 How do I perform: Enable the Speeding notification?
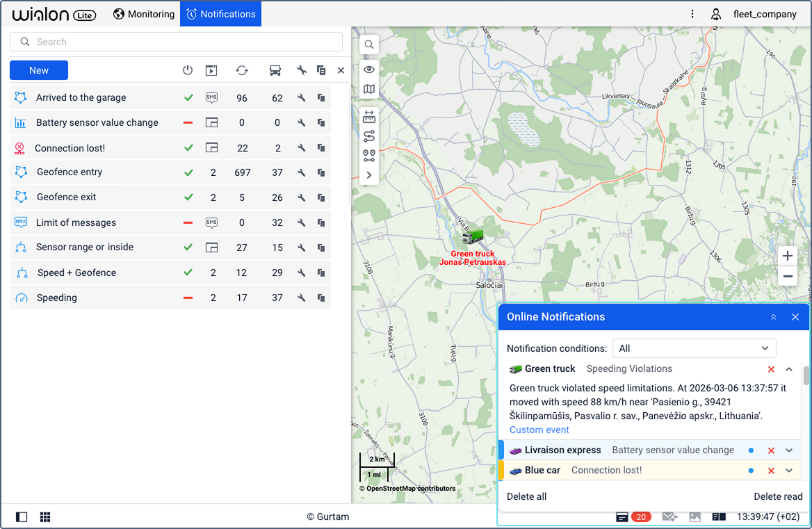point(188,298)
